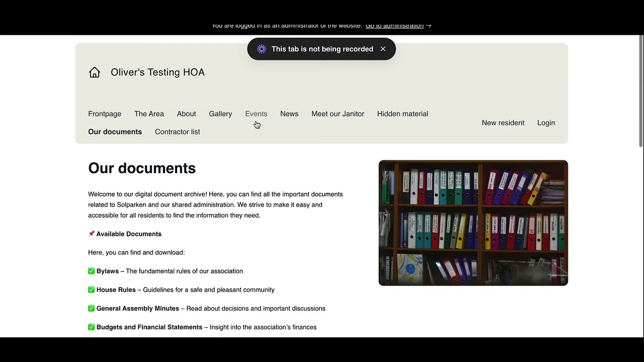Click the checkmark beside General Assembly Minutes
The height and width of the screenshot is (362, 644).
(91, 308)
